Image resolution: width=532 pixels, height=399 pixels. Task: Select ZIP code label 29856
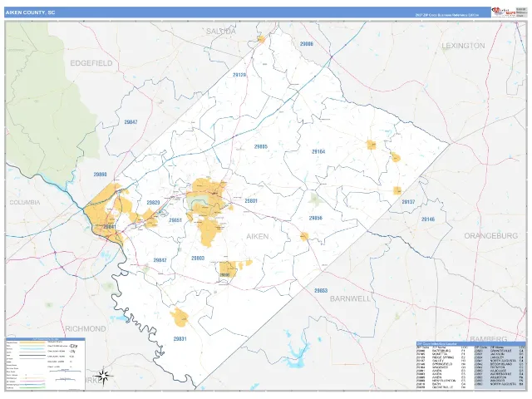pyautogui.click(x=316, y=218)
